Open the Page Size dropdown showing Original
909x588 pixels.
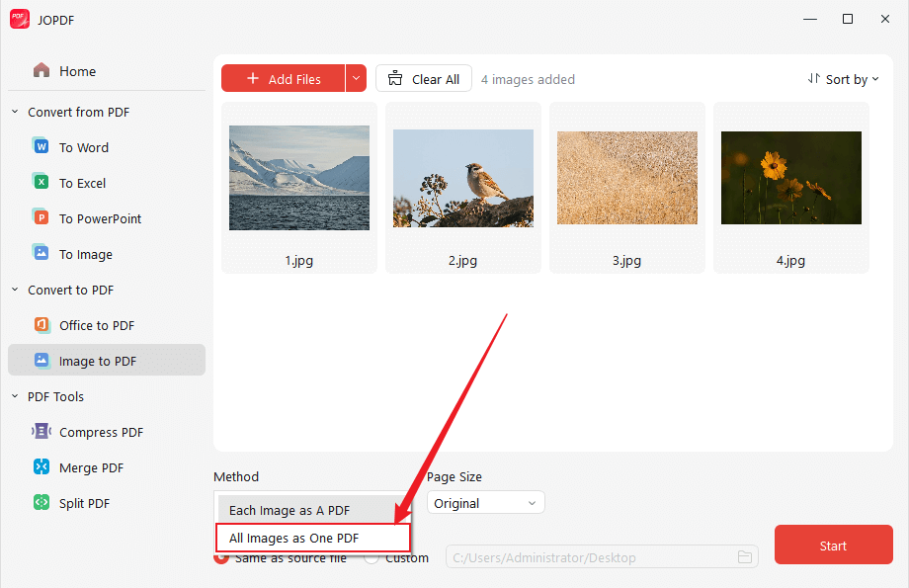point(485,502)
